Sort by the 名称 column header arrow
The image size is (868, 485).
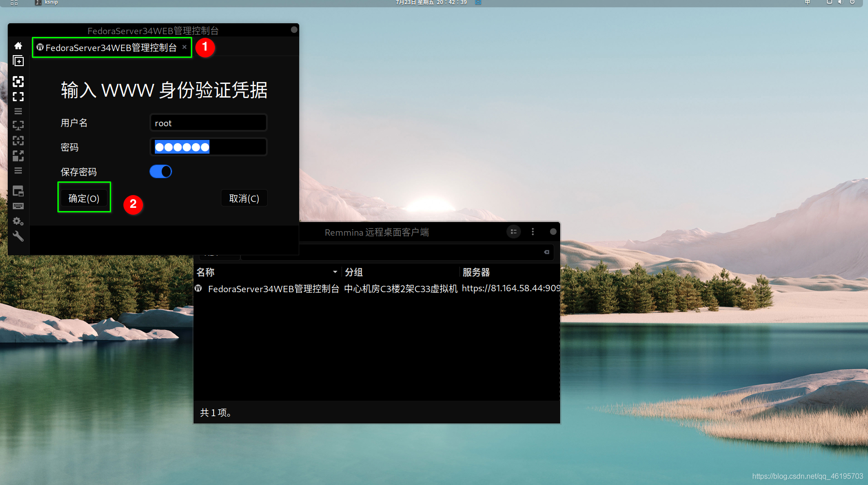point(335,272)
